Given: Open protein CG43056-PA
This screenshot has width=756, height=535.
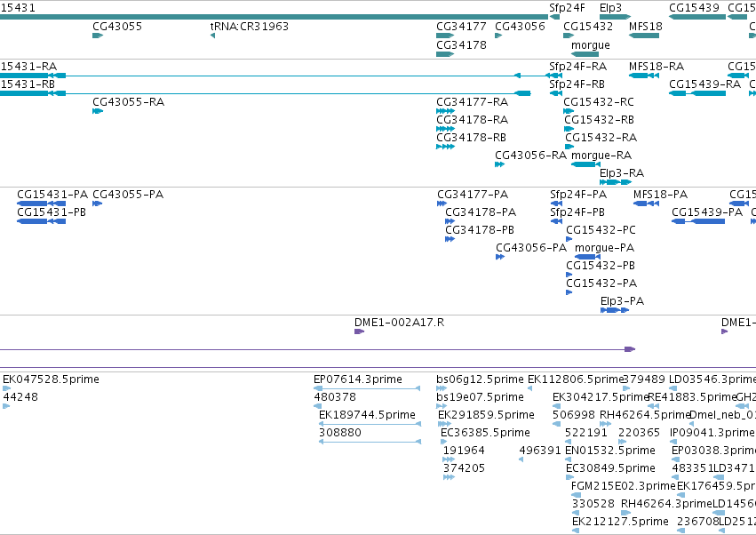Looking at the screenshot, I should tap(531, 248).
